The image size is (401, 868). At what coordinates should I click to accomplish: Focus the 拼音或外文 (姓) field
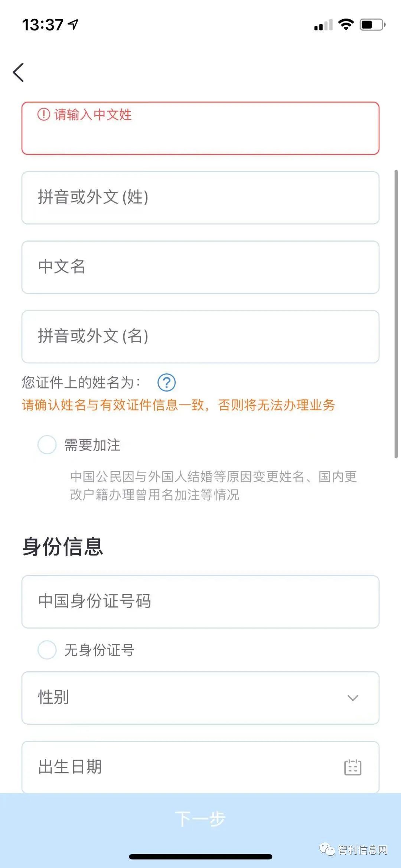[200, 197]
